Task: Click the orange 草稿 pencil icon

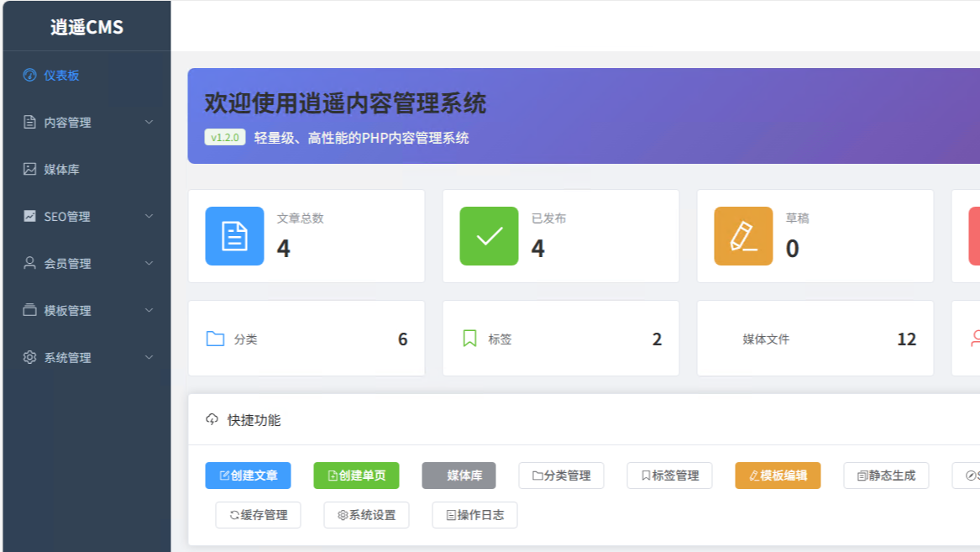Action: pyautogui.click(x=742, y=235)
